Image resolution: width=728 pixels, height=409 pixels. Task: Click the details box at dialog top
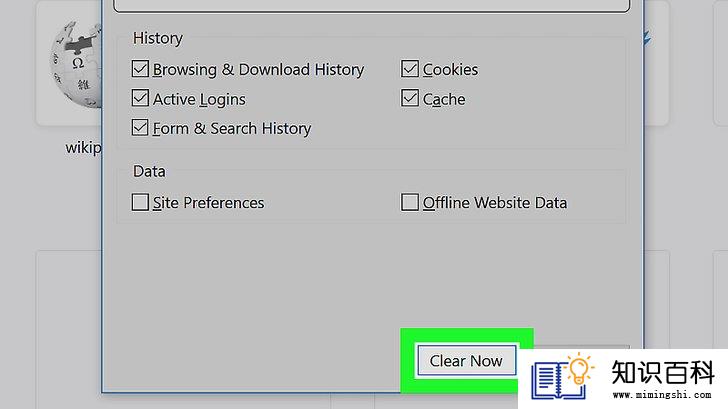coord(371,6)
